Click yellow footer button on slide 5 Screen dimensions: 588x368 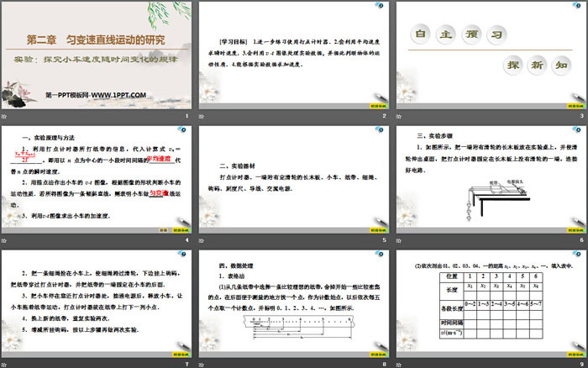[378, 230]
